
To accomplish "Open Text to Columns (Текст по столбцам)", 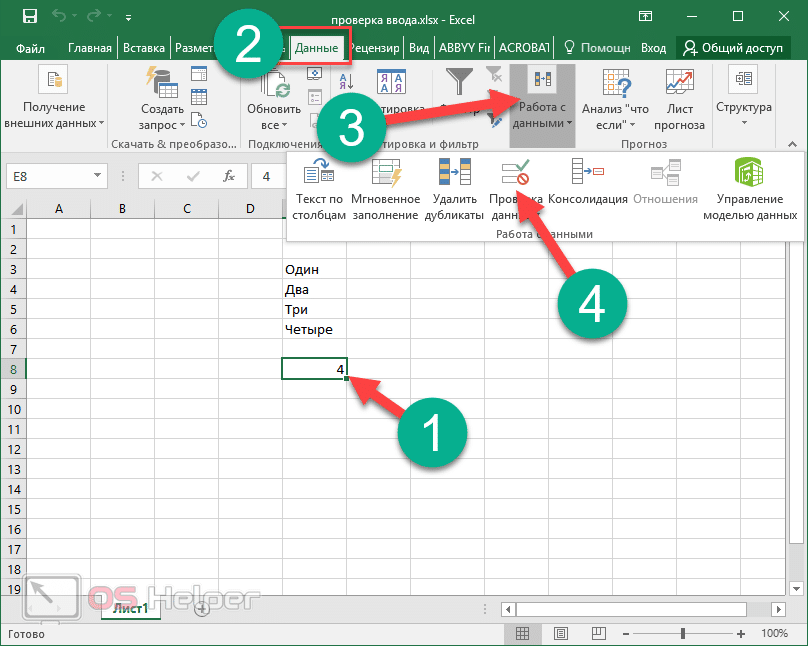I will (320, 189).
